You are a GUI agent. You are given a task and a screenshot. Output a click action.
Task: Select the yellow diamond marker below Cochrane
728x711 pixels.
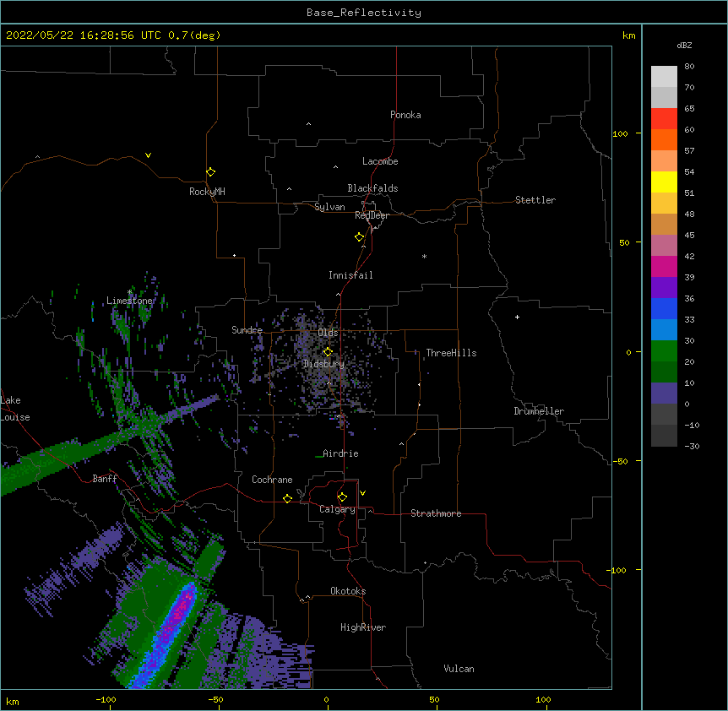287,498
